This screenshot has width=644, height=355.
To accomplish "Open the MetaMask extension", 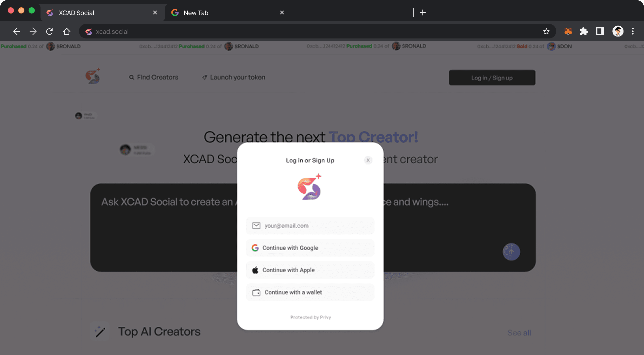I will [x=568, y=31].
